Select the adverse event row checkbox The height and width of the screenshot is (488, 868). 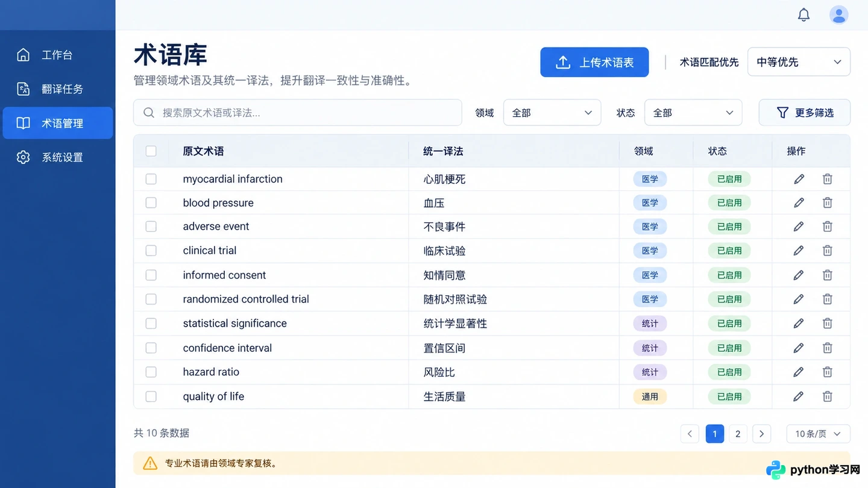coord(151,227)
